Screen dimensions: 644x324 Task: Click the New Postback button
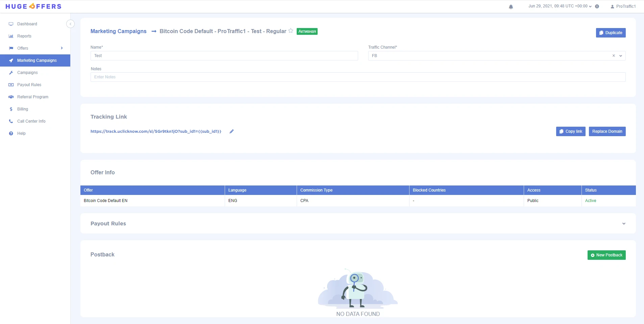tap(606, 255)
